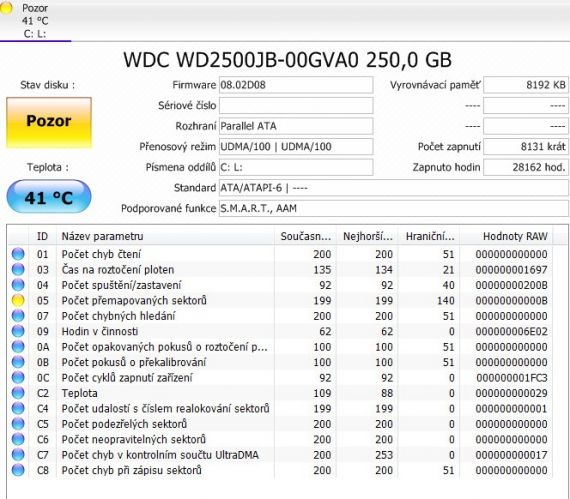Screen dimensions: 570x499
Task: Select Počet udalostí s číslem realokování sektorů
Action: (x=165, y=409)
